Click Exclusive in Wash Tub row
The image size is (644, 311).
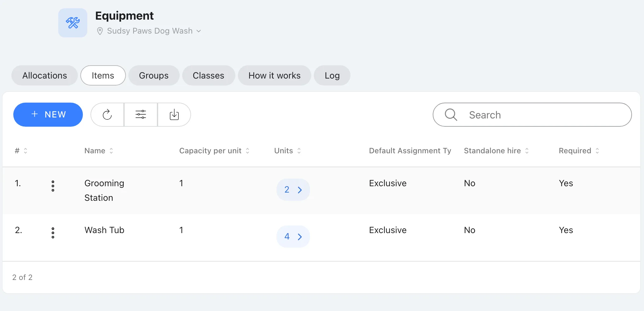point(388,230)
